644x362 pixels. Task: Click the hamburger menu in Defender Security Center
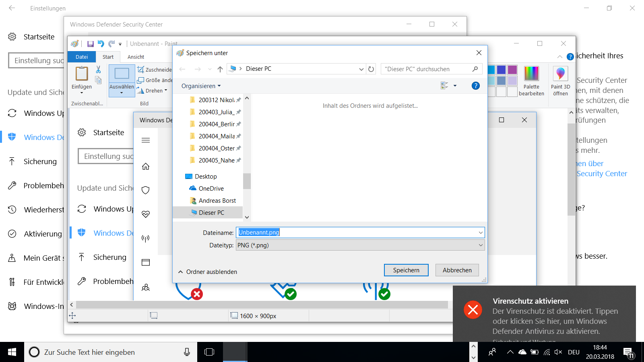click(146, 140)
